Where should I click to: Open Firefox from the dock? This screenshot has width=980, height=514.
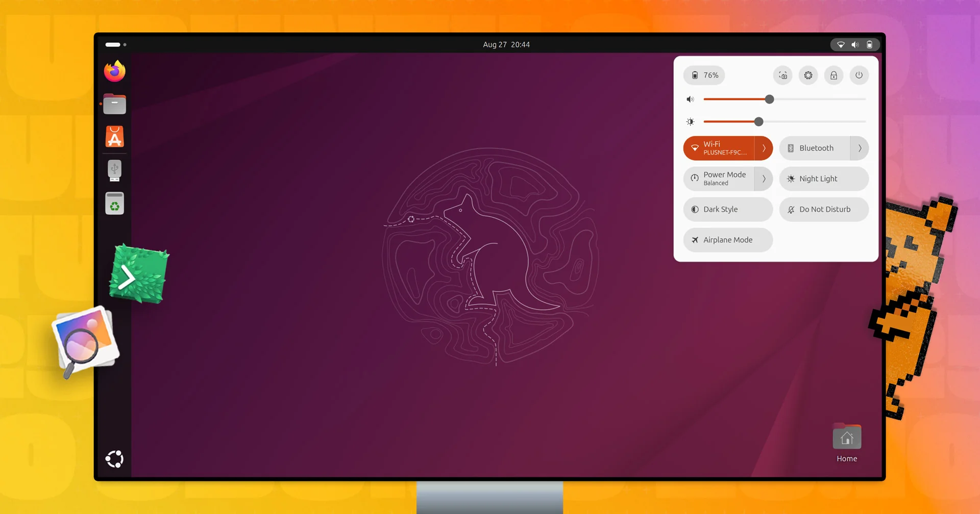tap(114, 71)
